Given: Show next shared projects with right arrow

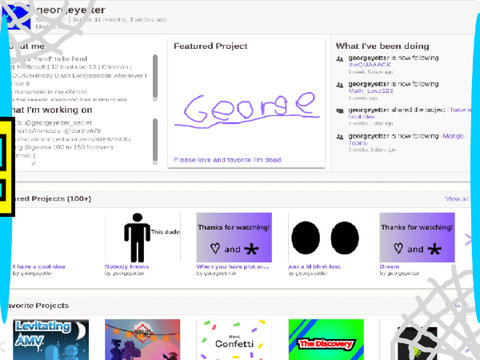Looking at the screenshot, I should (x=468, y=239).
